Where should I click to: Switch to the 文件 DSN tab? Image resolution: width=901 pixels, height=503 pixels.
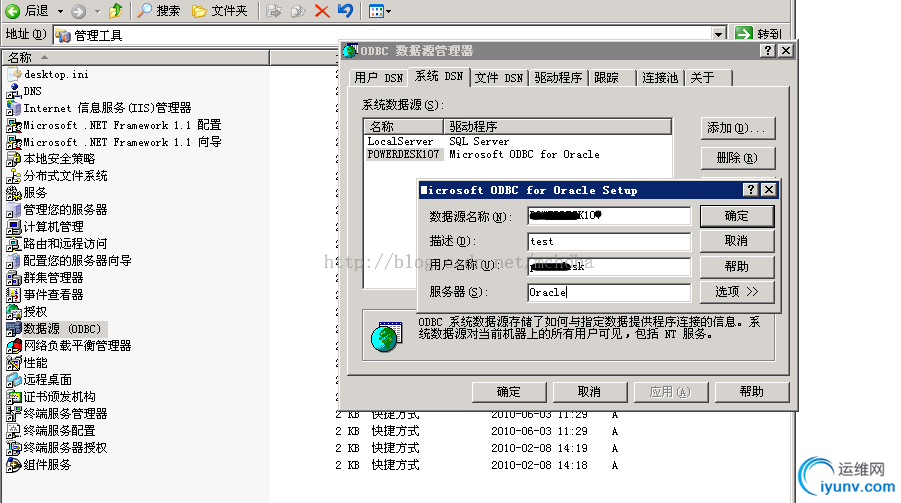[499, 78]
